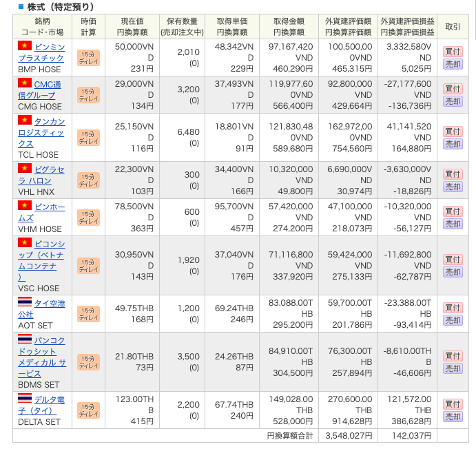The width and height of the screenshot is (476, 451).
Task: Click 売却 button for CMG HOSE
Action: coord(453,101)
